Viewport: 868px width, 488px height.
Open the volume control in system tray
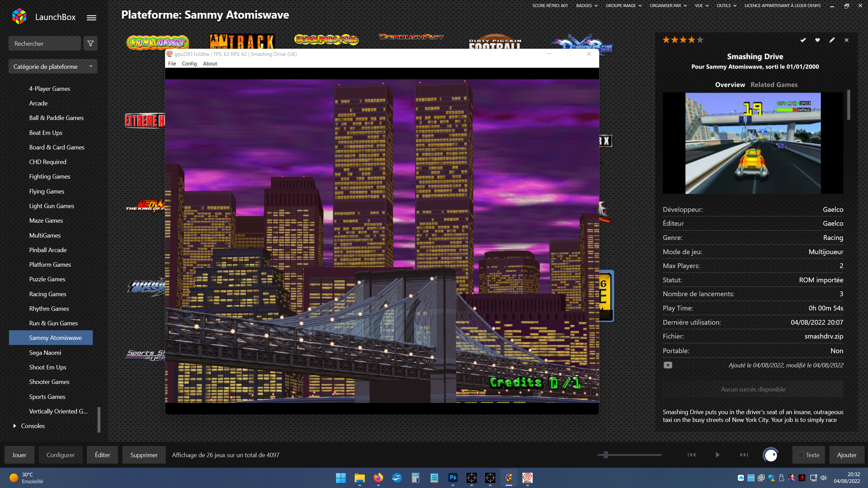point(824,478)
